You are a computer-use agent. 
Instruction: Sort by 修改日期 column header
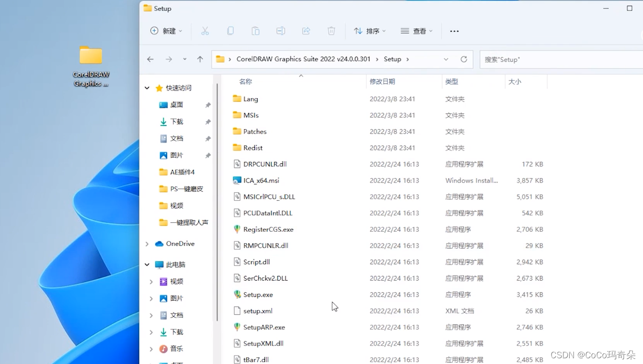(382, 82)
